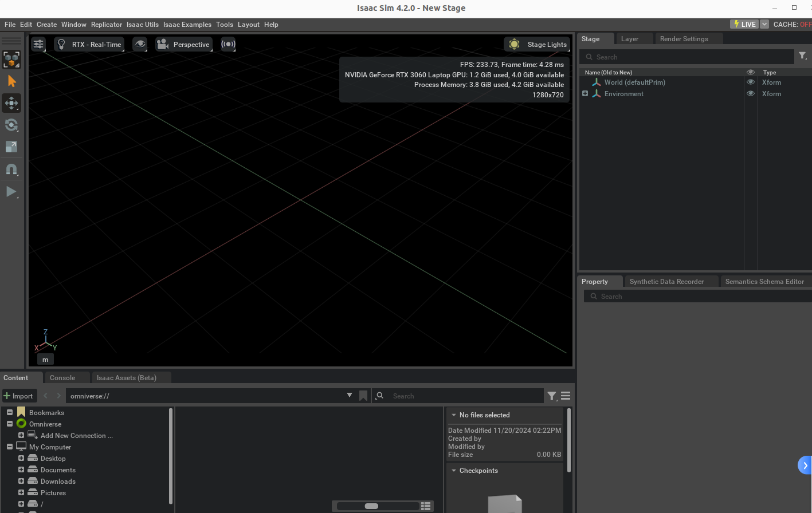
Task: Expand the Environment prim node
Action: tap(585, 93)
